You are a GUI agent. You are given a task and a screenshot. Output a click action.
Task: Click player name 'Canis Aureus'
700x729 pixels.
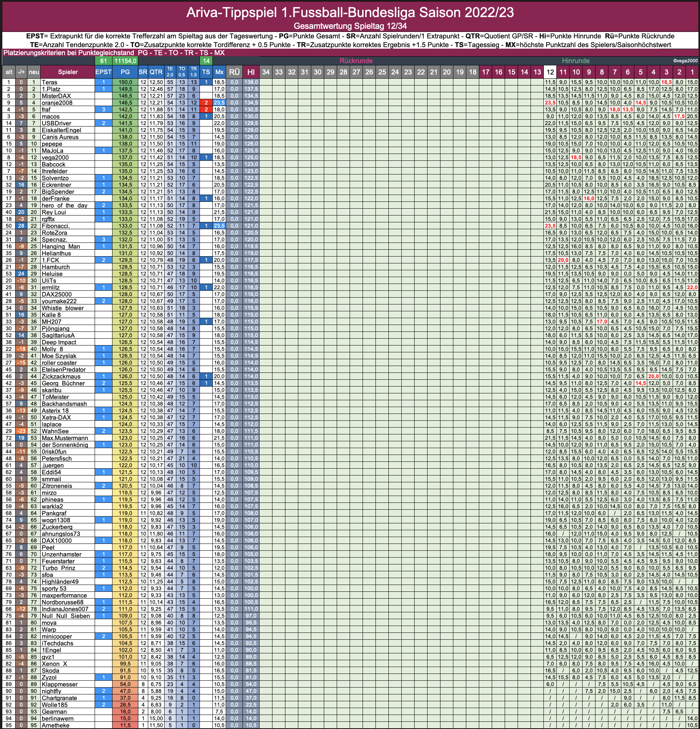coord(60,137)
